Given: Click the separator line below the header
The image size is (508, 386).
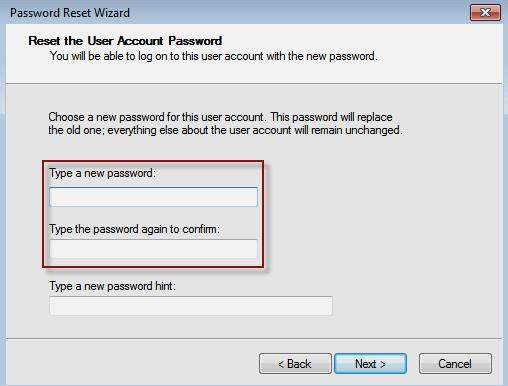Looking at the screenshot, I should coord(254,83).
